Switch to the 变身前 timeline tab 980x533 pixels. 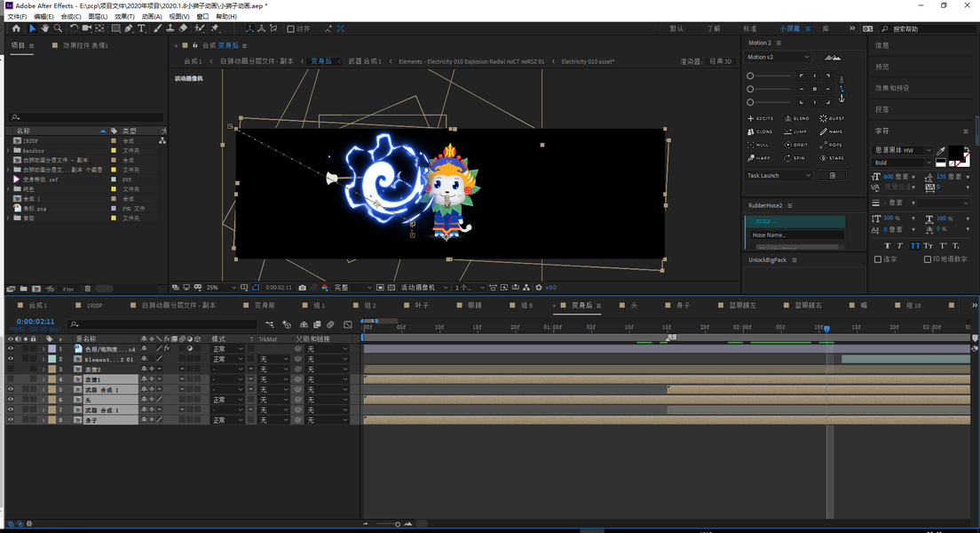coord(265,306)
